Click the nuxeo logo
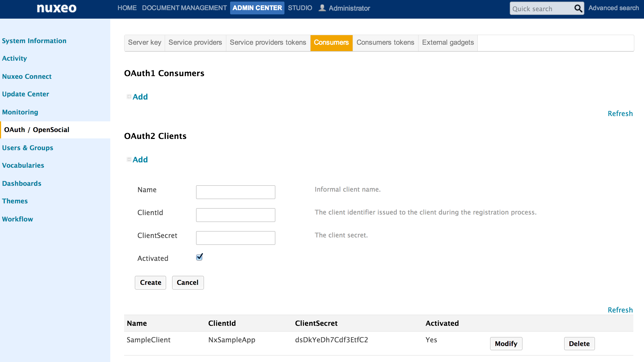644x362 pixels. pos(56,8)
